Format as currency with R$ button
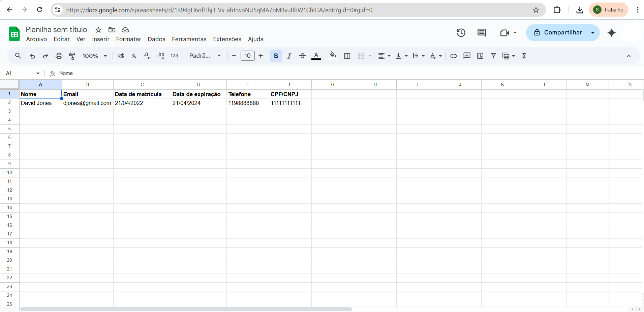The width and height of the screenshot is (644, 312). (121, 56)
